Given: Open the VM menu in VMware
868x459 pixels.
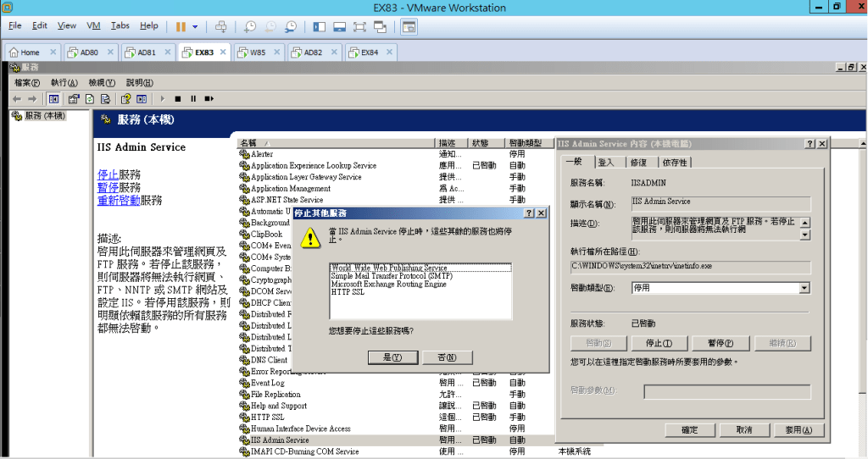Looking at the screenshot, I should click(93, 26).
